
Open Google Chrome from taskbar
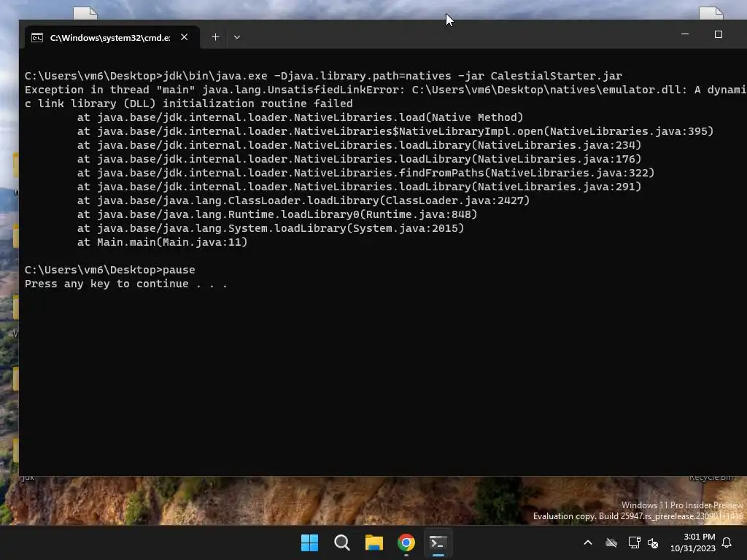406,542
